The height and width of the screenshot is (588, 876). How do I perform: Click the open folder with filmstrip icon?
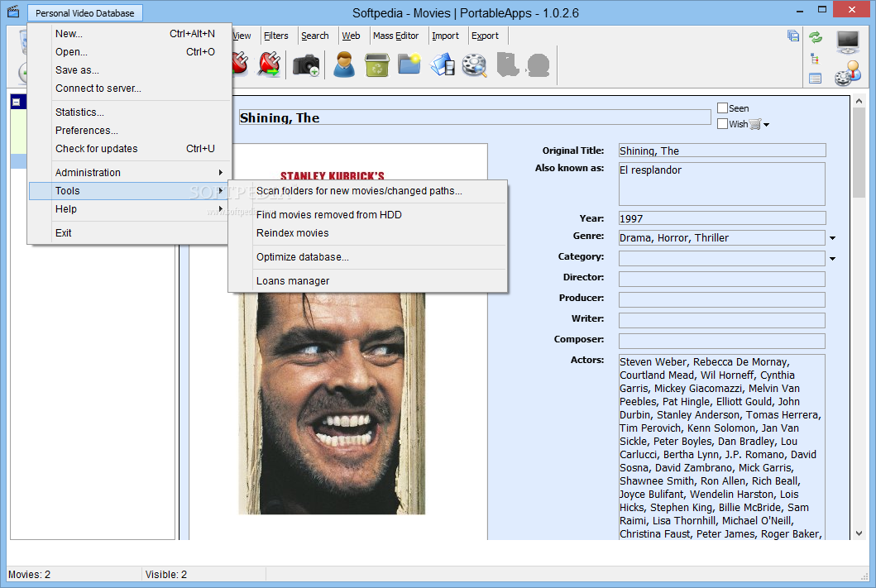(442, 65)
